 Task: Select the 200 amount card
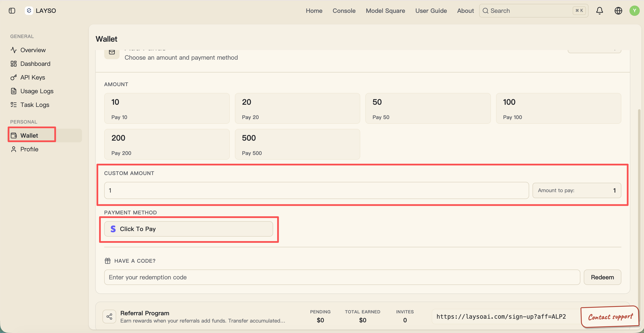[x=167, y=144]
